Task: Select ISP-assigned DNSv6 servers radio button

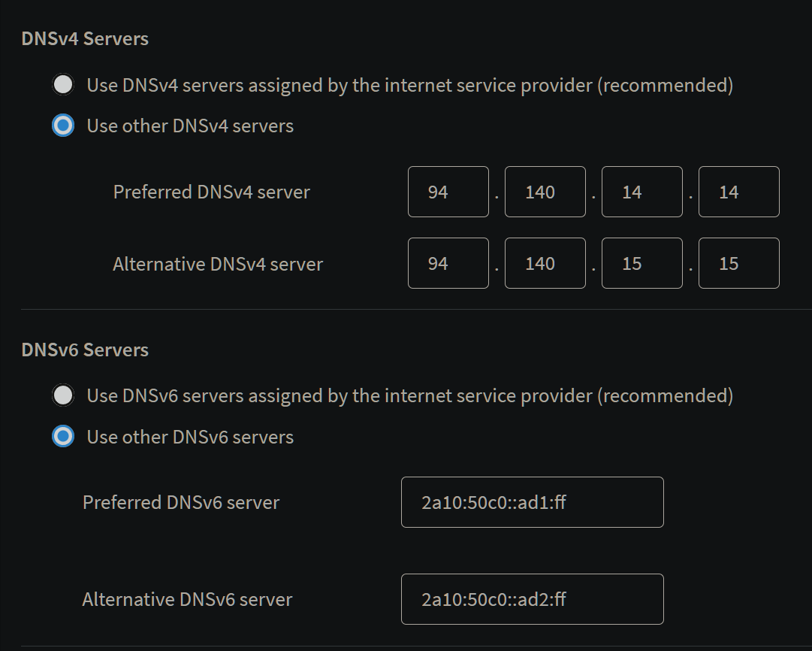Action: pyautogui.click(x=63, y=395)
